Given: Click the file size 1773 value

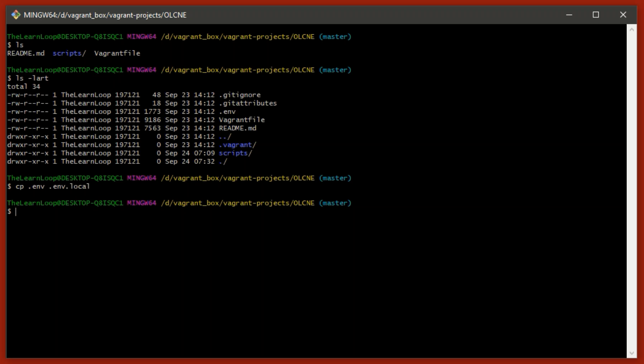Looking at the screenshot, I should 153,112.
